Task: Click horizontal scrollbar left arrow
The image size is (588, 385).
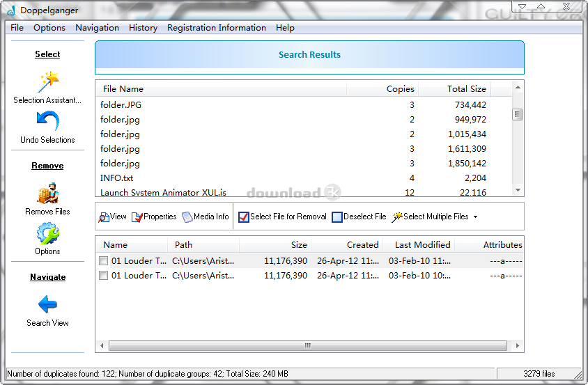Action: (x=102, y=345)
